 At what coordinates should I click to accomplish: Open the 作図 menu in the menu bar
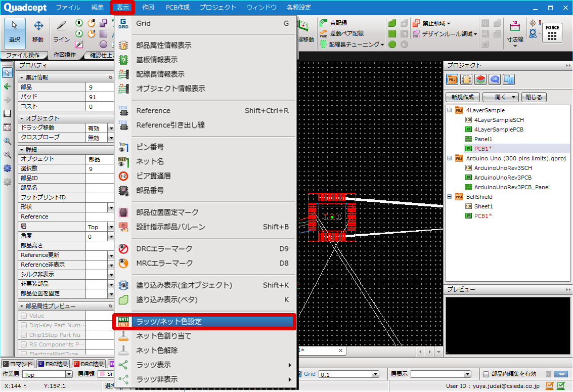click(x=148, y=8)
